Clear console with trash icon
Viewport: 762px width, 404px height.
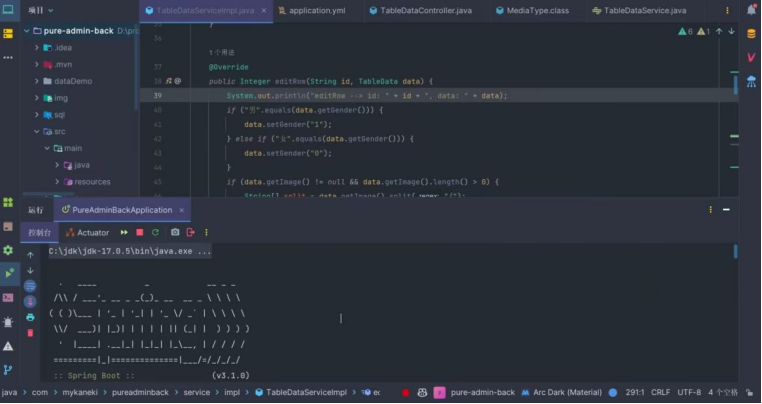(x=30, y=333)
